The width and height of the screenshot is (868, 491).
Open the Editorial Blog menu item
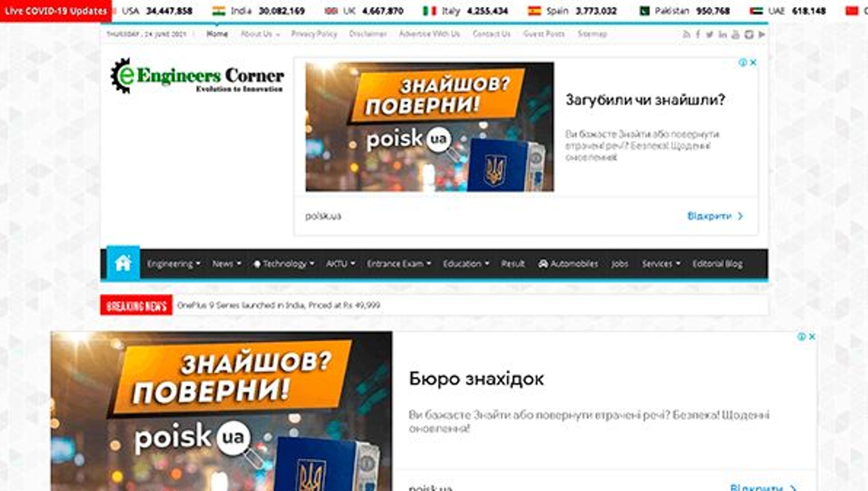(x=717, y=264)
